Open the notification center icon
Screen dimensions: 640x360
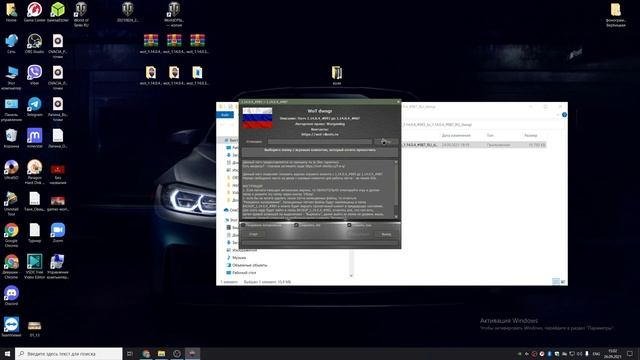630,353
